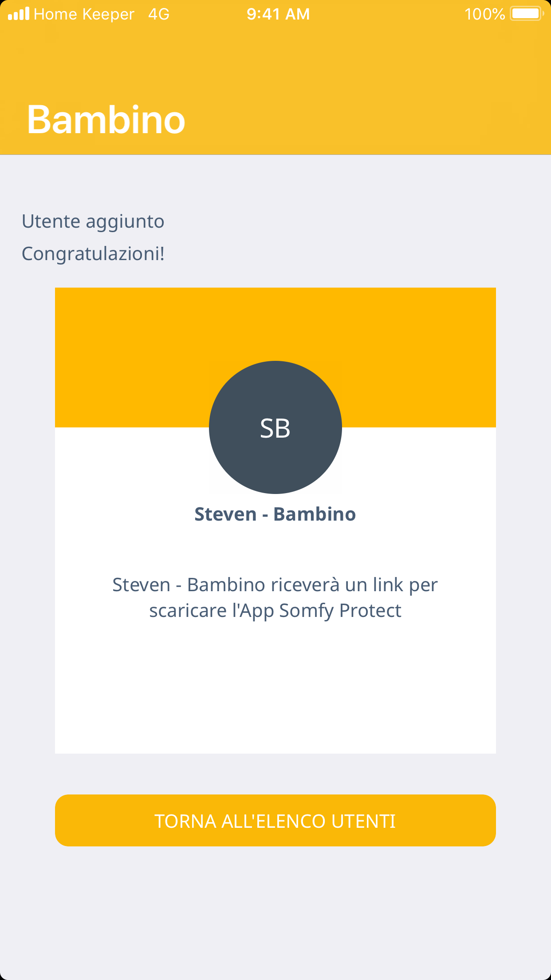Screen dimensions: 551x980
Task: Tap gray space right of 'Congratulazioni!'
Action: tap(355, 254)
